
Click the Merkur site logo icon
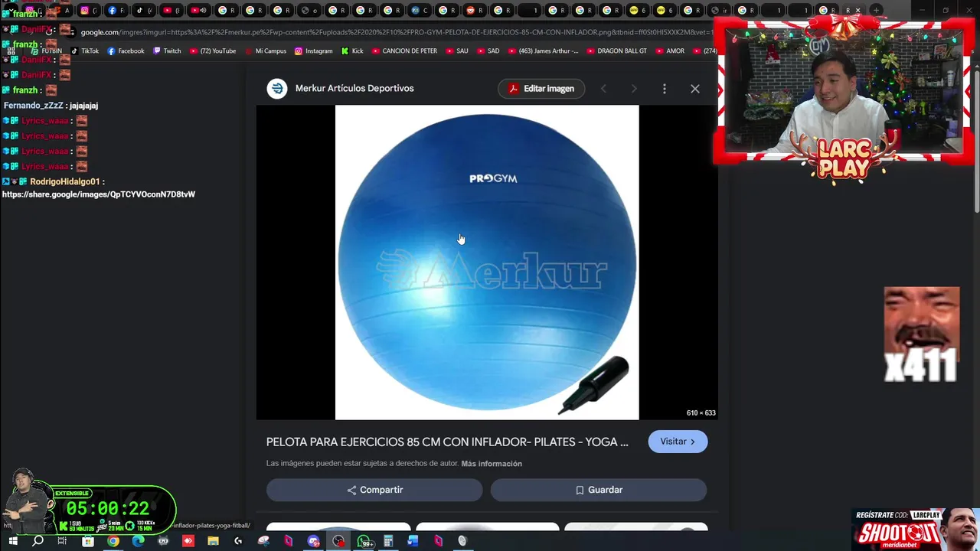[x=276, y=88]
